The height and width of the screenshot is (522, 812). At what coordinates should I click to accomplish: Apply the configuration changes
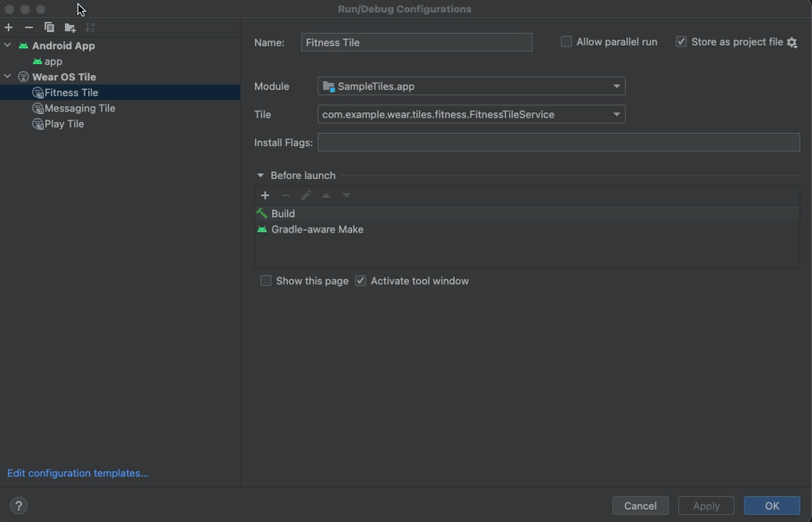click(706, 506)
